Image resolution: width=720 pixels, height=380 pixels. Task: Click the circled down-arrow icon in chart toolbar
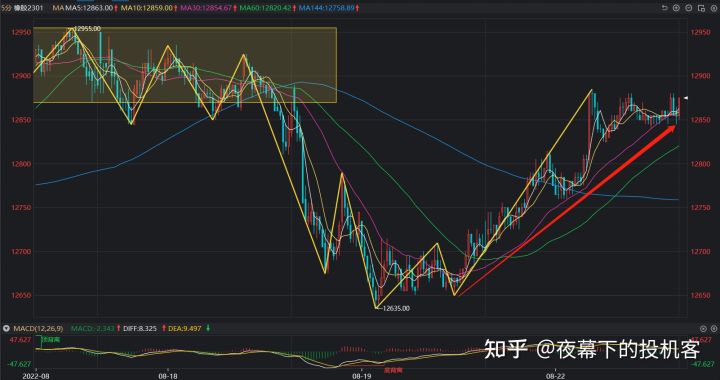click(689, 8)
